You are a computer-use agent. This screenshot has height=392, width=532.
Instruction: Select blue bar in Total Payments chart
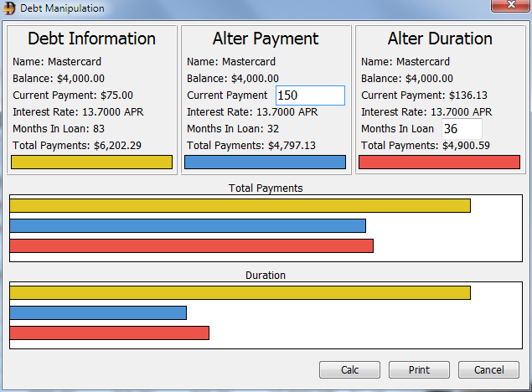pyautogui.click(x=188, y=225)
